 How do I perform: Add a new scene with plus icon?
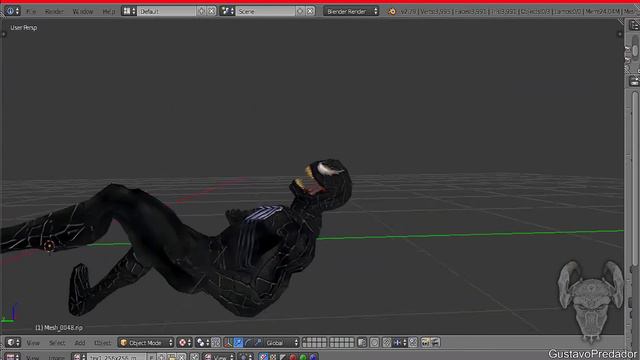300,11
